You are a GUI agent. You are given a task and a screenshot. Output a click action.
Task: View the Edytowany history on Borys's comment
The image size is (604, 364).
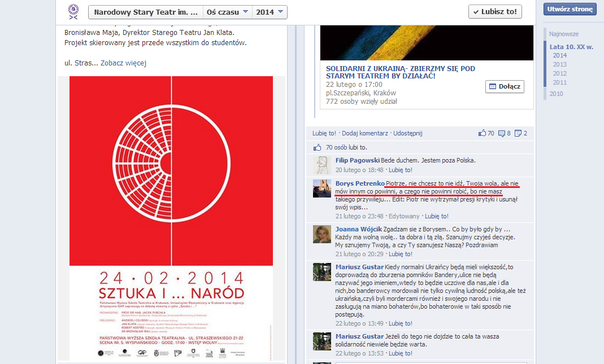pyautogui.click(x=404, y=216)
